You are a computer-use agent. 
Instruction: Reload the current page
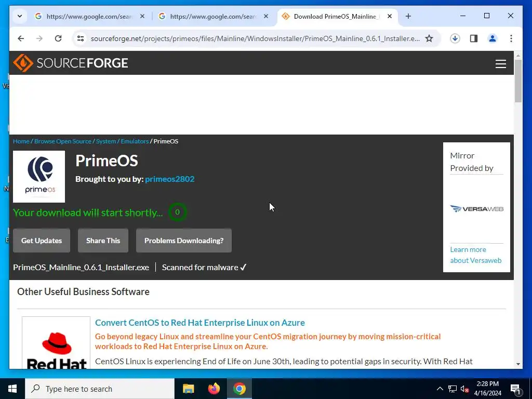58,38
